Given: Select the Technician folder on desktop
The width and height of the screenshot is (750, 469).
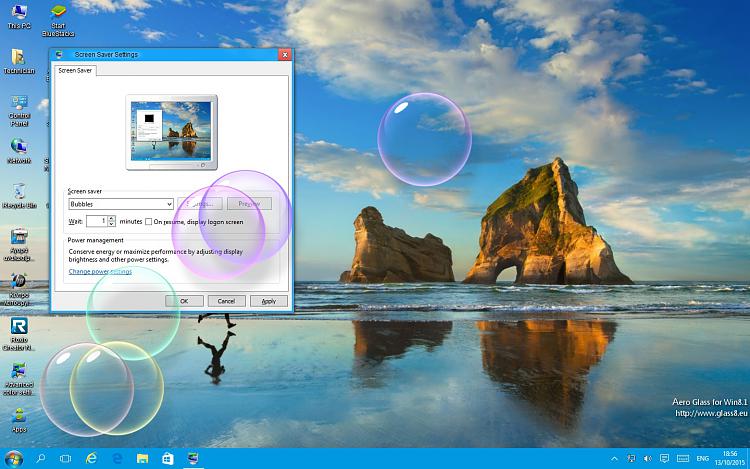Looking at the screenshot, I should click(x=19, y=61).
